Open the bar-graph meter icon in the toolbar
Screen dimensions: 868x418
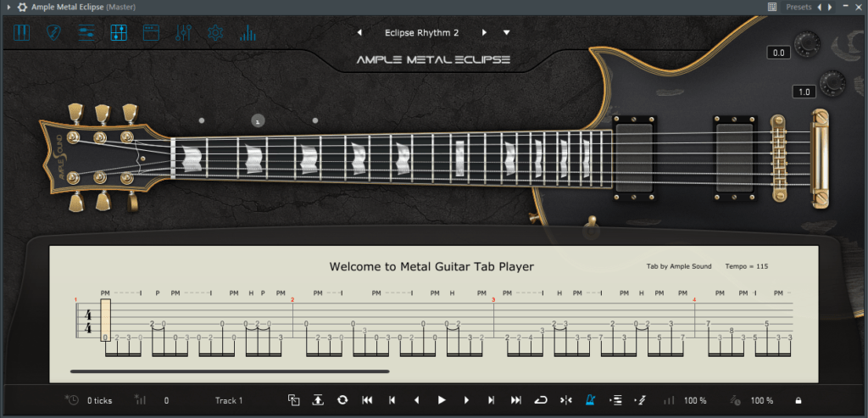point(248,33)
